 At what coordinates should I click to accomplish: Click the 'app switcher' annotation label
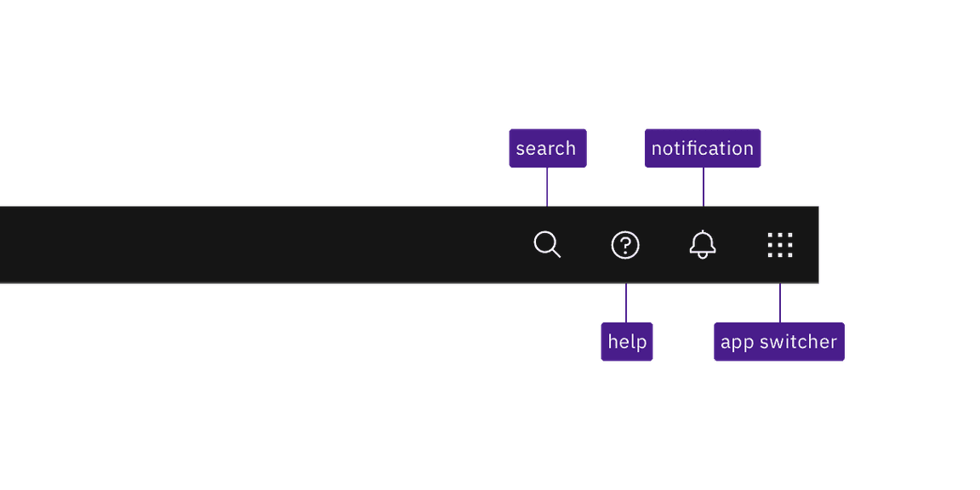coord(778,342)
